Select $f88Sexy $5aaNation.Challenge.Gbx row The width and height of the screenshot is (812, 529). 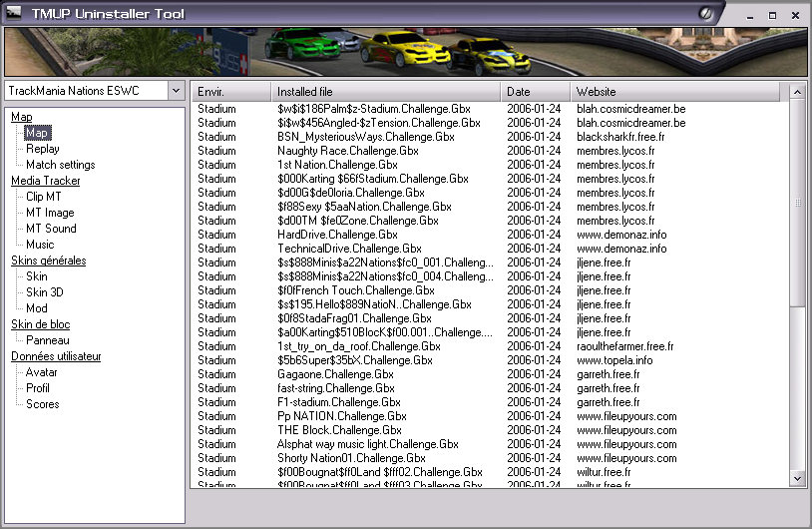point(490,207)
